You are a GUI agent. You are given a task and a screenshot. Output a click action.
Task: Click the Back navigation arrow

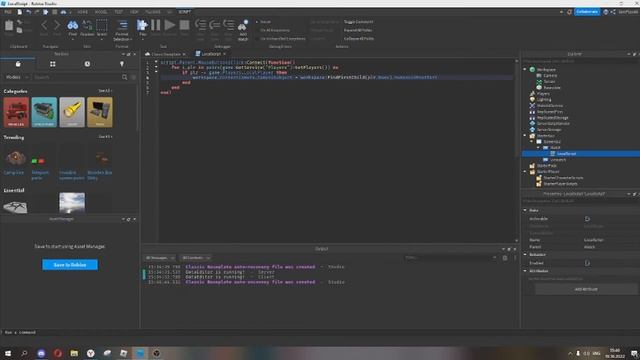[x=44, y=26]
